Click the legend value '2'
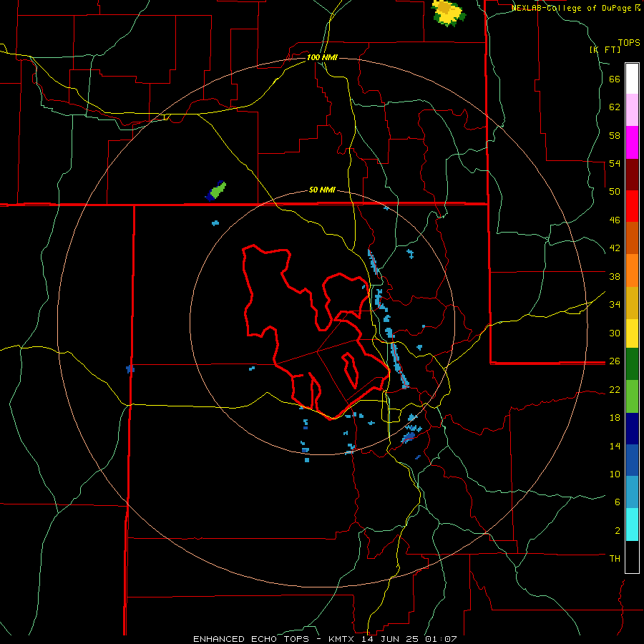644x644 pixels. (x=618, y=530)
